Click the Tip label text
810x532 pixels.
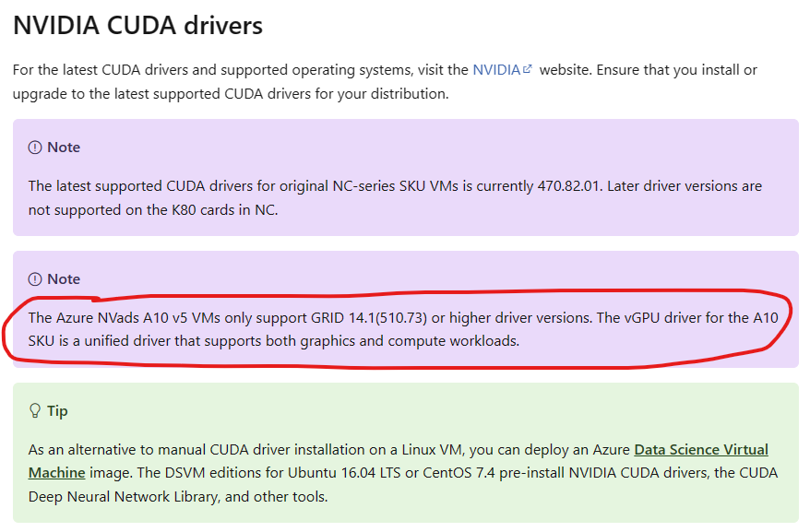[57, 411]
